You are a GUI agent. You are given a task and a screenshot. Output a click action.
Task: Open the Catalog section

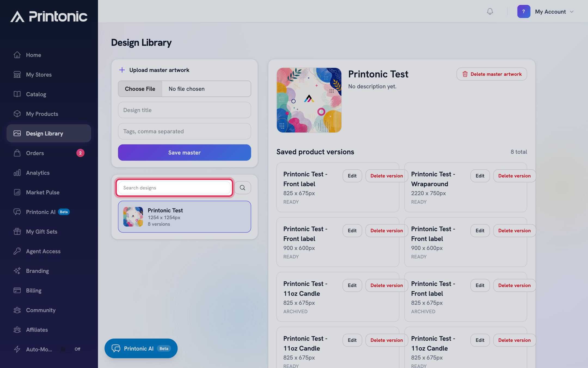[x=49, y=94]
